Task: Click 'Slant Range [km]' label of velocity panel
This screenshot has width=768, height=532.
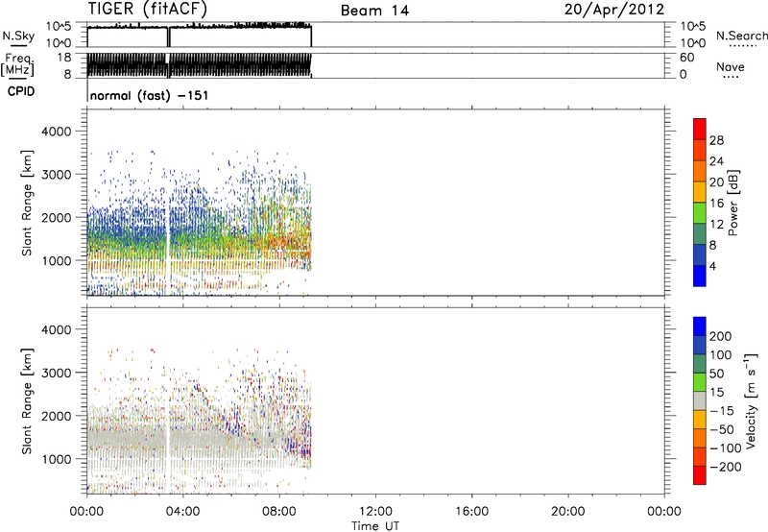Action: click(x=27, y=401)
